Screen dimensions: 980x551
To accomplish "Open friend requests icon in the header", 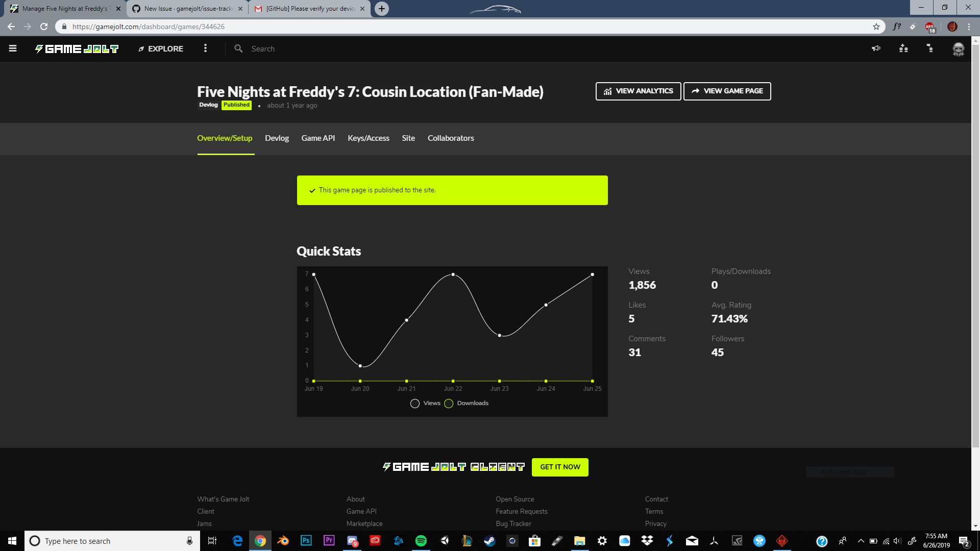I will [x=903, y=48].
